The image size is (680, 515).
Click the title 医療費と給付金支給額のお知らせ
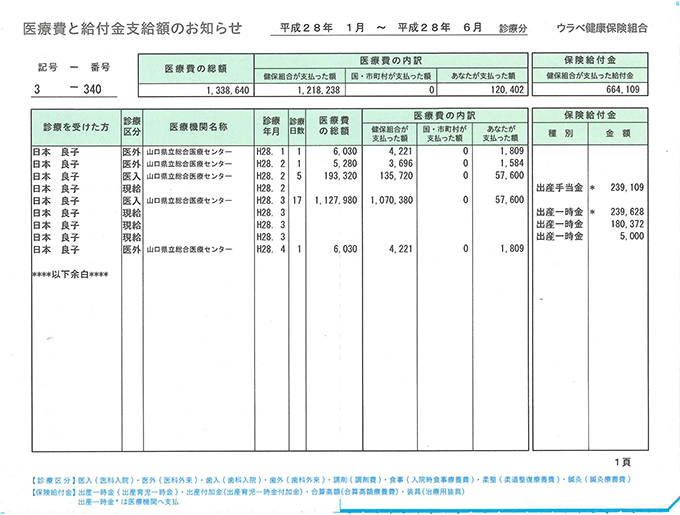coord(132,29)
